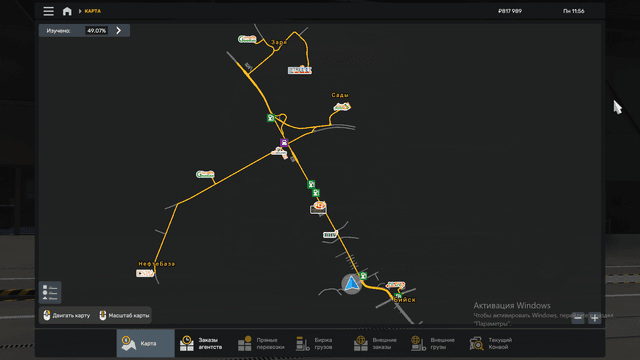Open the Внешние заказы globe icon
Image resolution: width=640 pixels, height=360 pixels.
click(x=360, y=343)
